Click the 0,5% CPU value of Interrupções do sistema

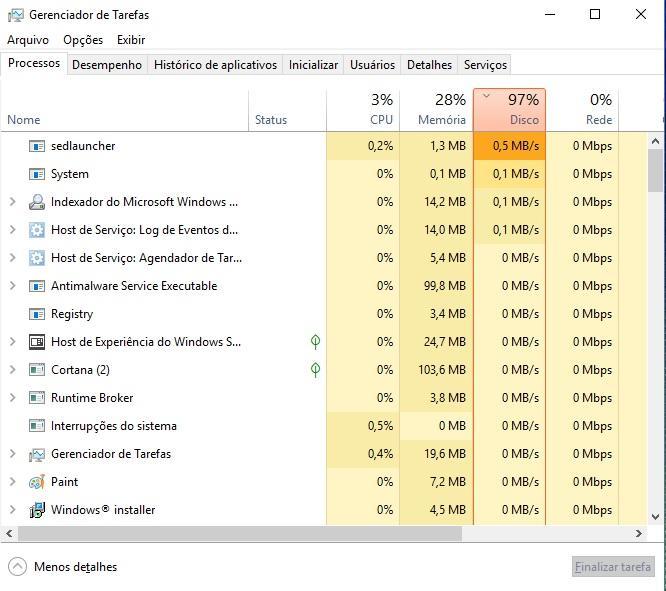(x=380, y=426)
